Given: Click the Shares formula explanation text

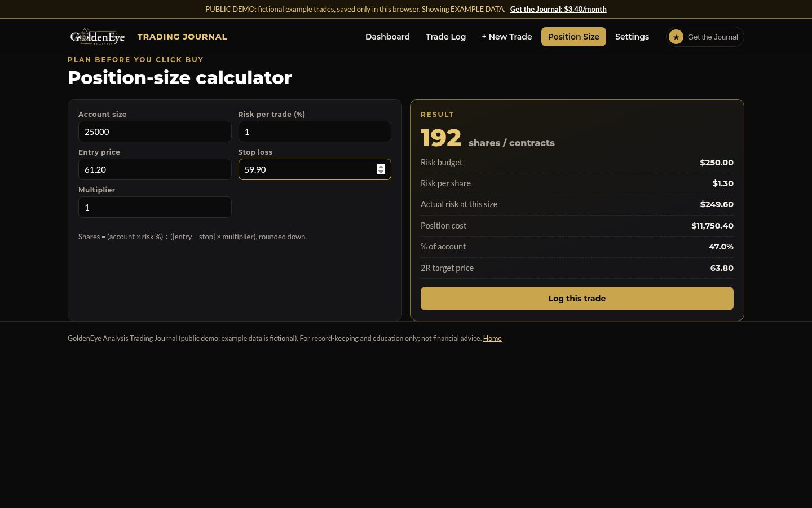Looking at the screenshot, I should coord(192,237).
